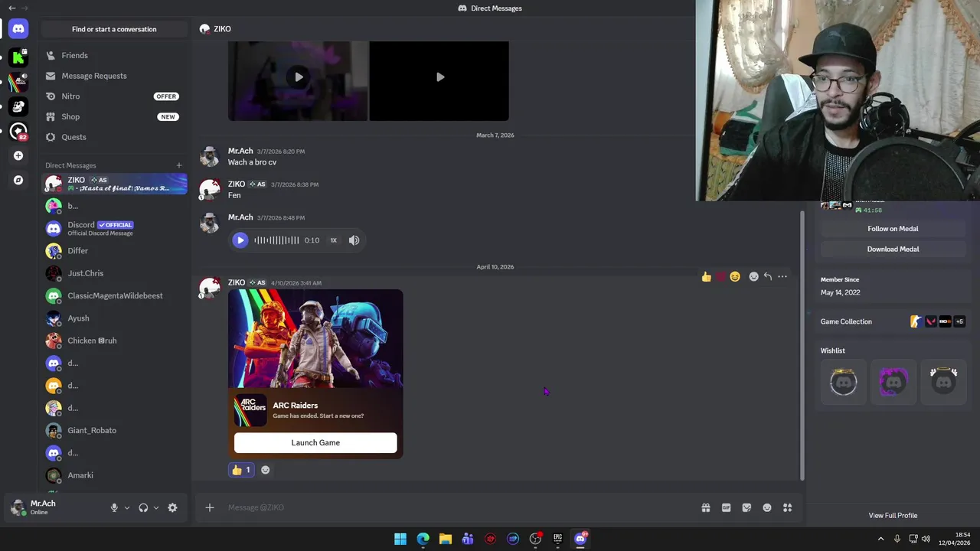Open DM with Giant_Robato

(114, 430)
